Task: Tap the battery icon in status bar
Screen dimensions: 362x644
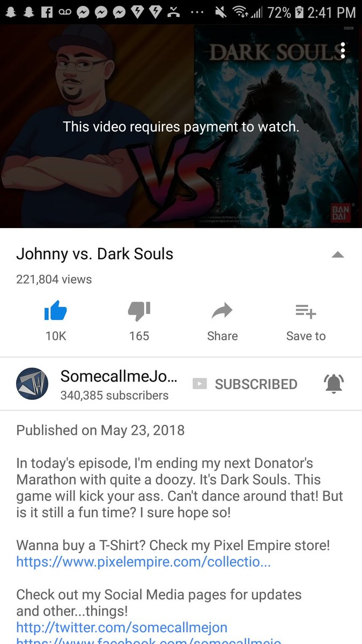Action: pos(299,11)
